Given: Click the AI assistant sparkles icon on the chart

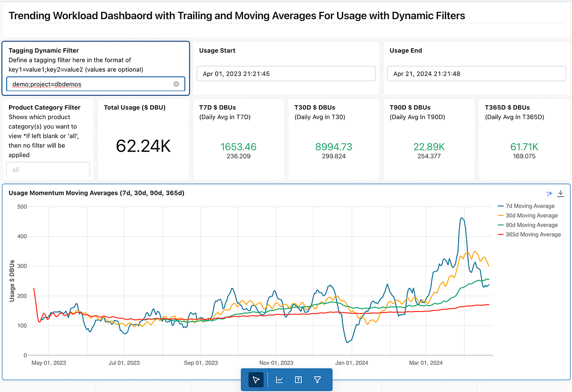Looking at the screenshot, I should coord(549,193).
